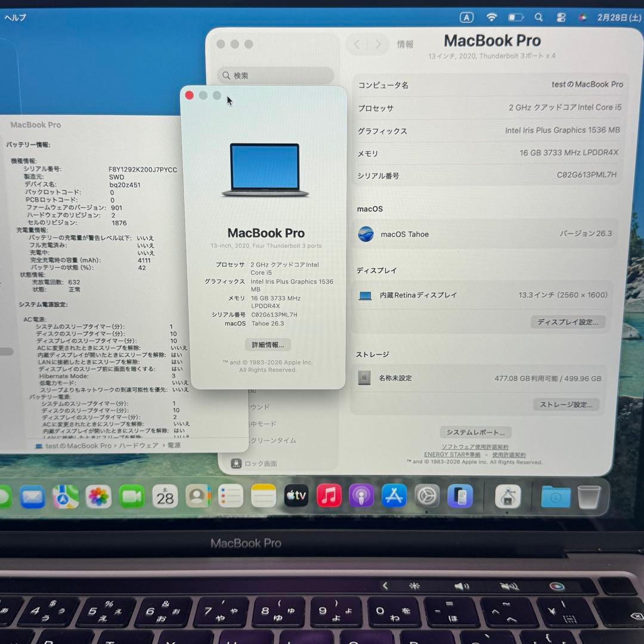Click 13.3インチ (2560 × 1600) text
Viewport: 644px width, 644px height.
[563, 295]
